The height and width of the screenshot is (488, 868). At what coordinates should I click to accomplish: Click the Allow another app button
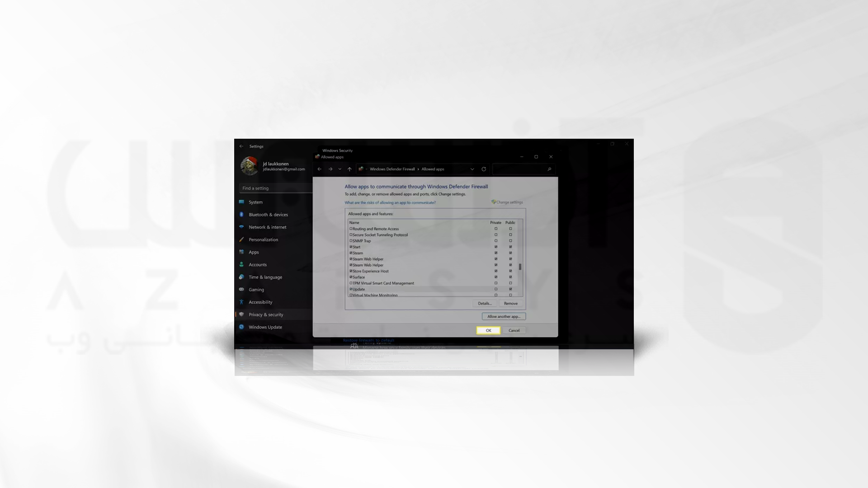(503, 316)
